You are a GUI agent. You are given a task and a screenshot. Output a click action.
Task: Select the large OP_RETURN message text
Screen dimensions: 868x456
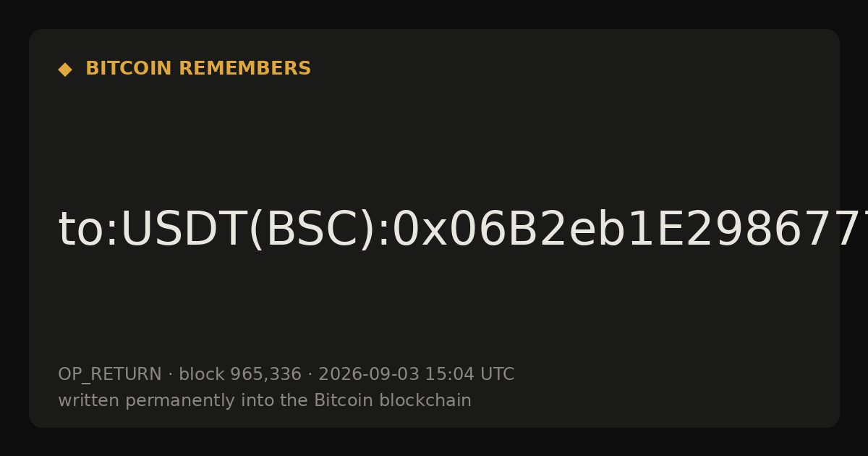(x=463, y=230)
